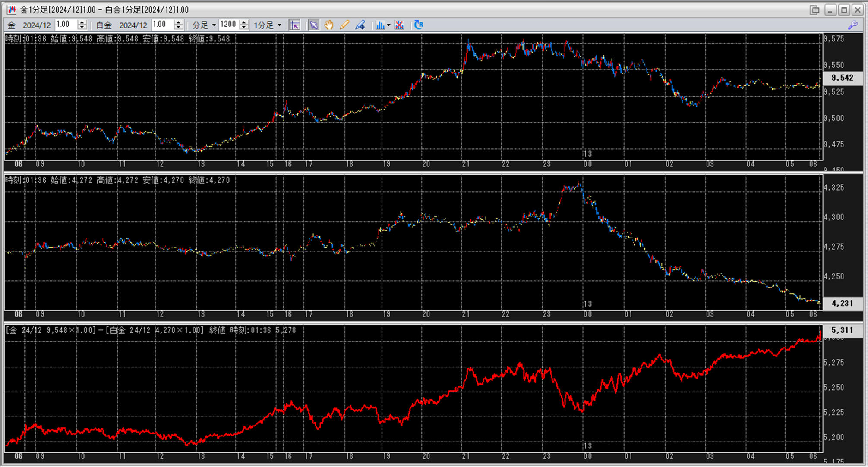Increase the 1200 bar count stepper
868x467 pixels.
click(244, 22)
